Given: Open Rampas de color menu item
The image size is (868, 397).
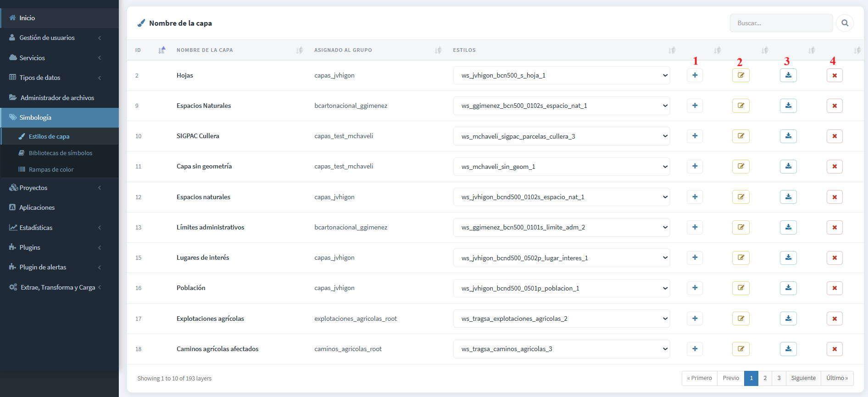Looking at the screenshot, I should [51, 169].
